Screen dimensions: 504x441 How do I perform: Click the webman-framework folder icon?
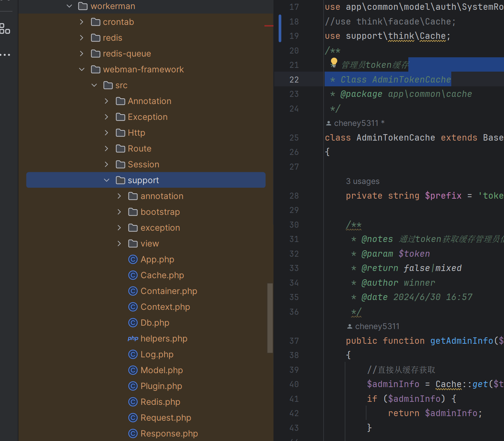(x=96, y=69)
